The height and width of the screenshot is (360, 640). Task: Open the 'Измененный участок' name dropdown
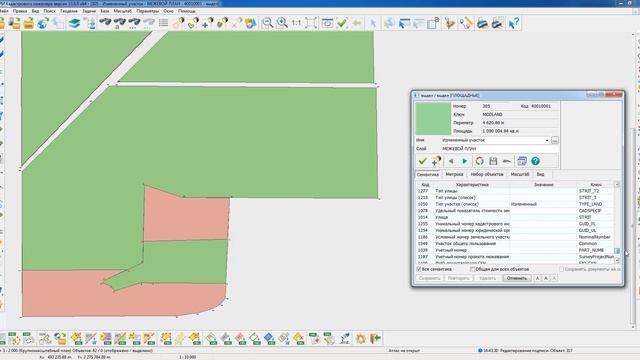click(547, 140)
